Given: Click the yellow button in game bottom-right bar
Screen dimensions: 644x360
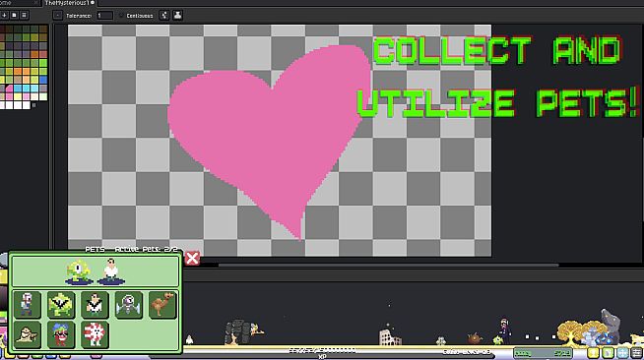Looking at the screenshot, I should (x=593, y=352).
